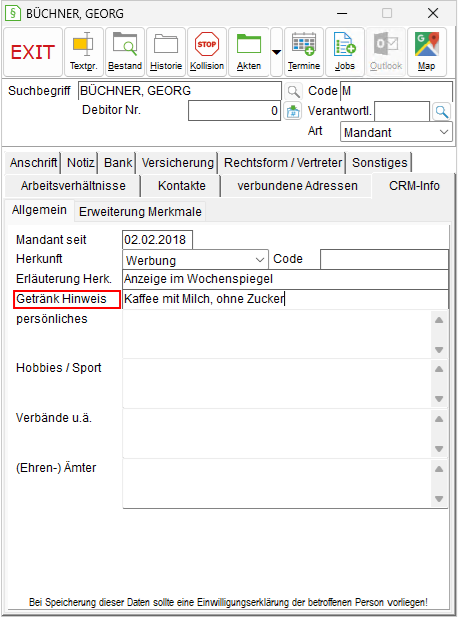Click the Getränk Hinweis text field

[285, 299]
